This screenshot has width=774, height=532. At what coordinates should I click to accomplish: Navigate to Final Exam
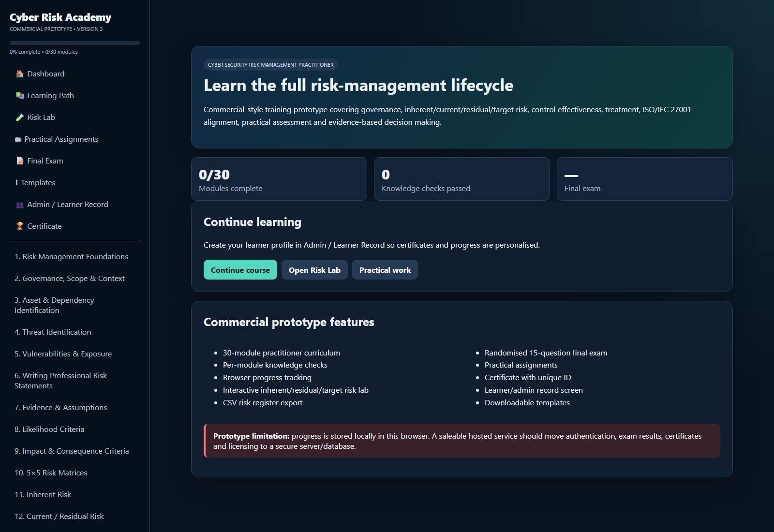coord(75,161)
